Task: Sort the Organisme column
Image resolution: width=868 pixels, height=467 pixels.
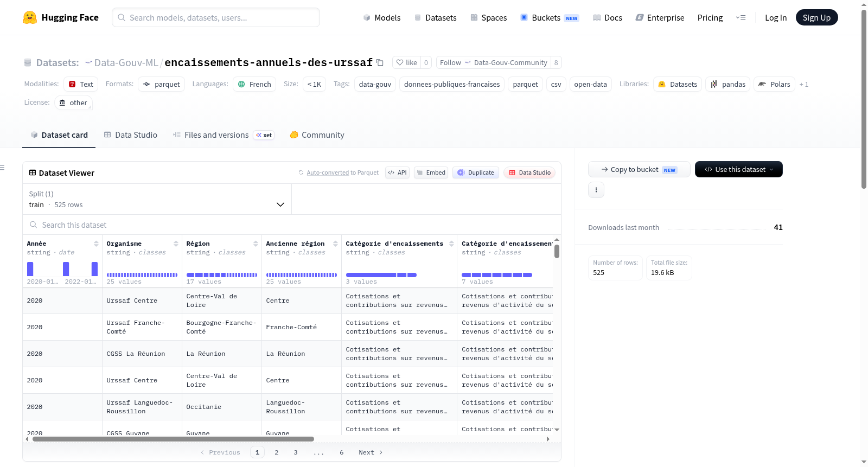Action: 176,244
